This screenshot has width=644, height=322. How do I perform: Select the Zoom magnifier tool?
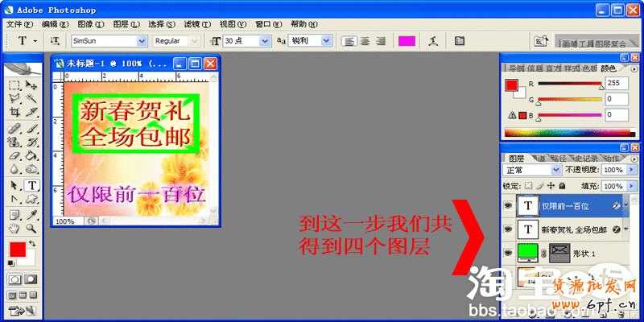click(x=32, y=228)
